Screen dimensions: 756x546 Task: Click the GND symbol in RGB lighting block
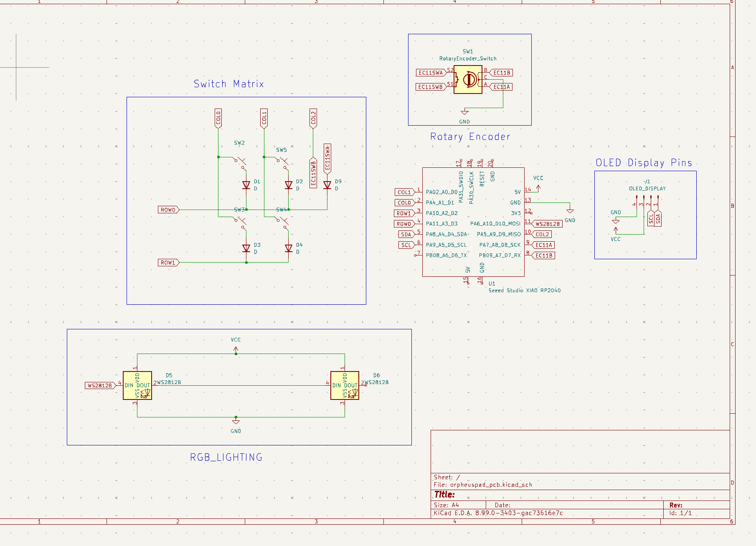(236, 422)
